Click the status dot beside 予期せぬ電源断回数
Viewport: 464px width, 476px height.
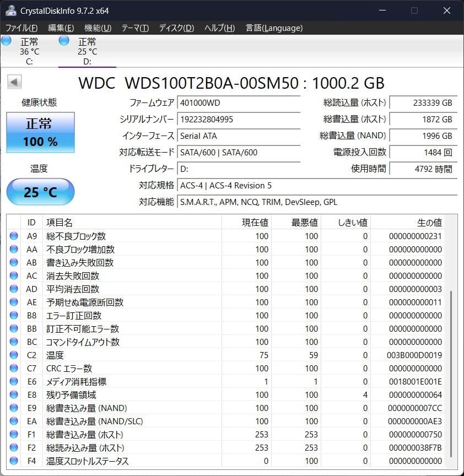click(x=14, y=302)
